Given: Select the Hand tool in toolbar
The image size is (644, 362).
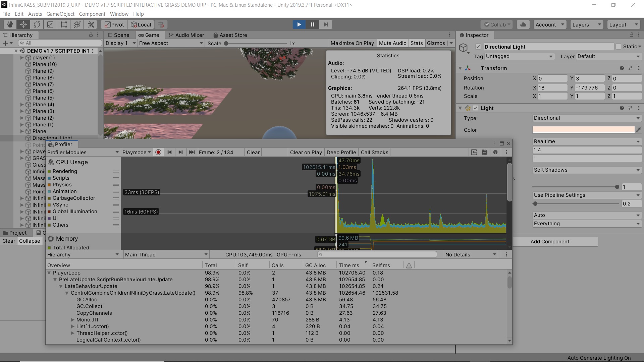Looking at the screenshot, I should tap(10, 24).
